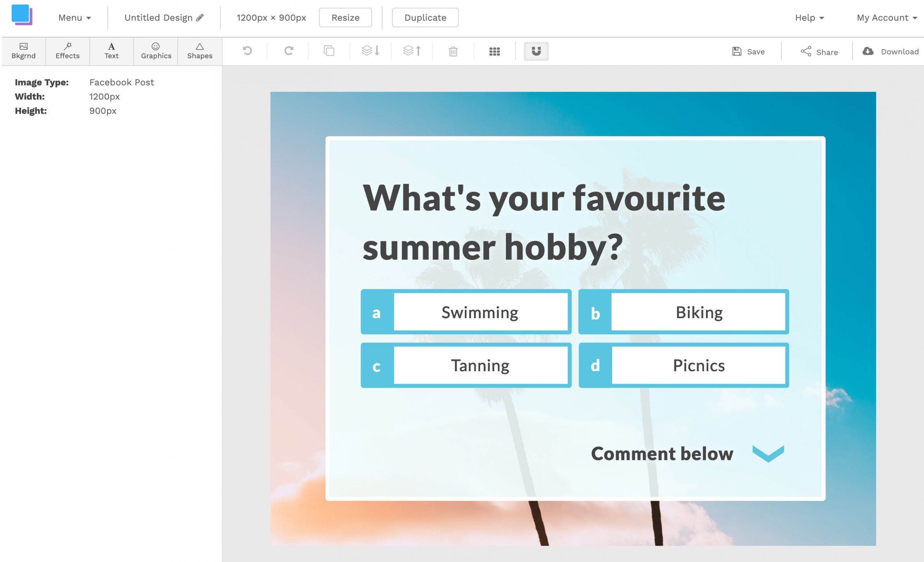Viewport: 924px width, 562px height.
Task: Toggle the grid view icon
Action: point(494,51)
